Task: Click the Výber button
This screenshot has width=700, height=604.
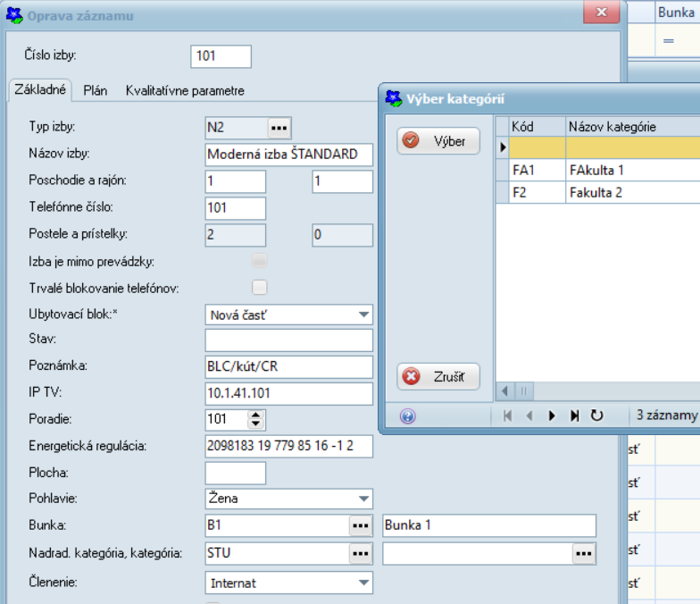Action: (x=438, y=141)
